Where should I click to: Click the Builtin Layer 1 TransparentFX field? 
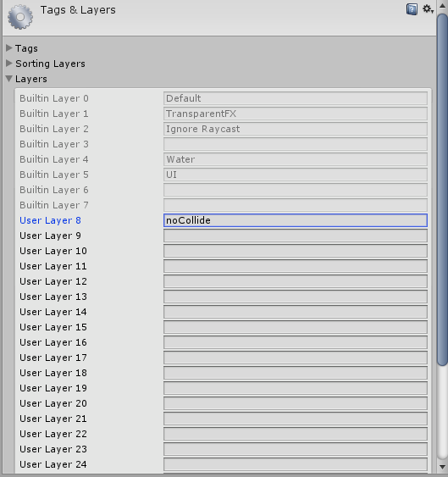pyautogui.click(x=296, y=114)
